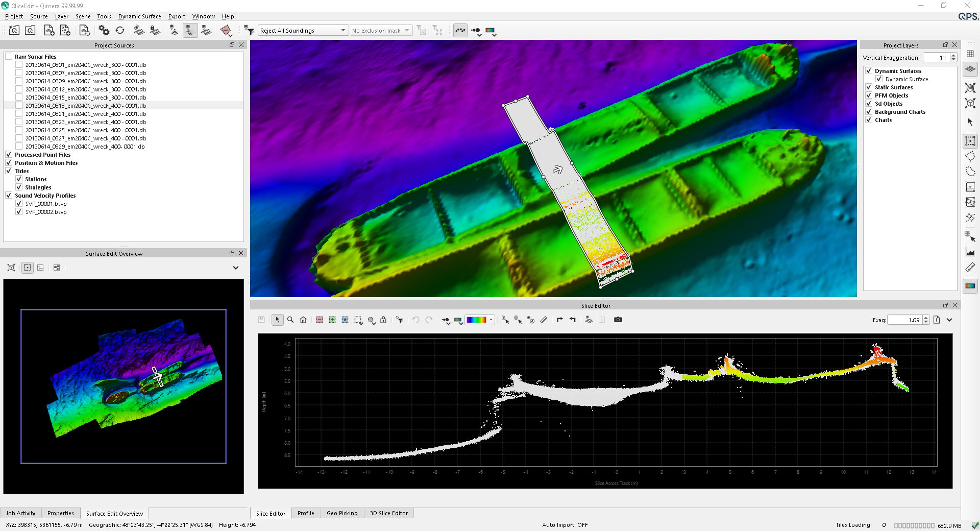Screen dimensions: 980x531
Task: Select the zoom magnifier tool in Slice Editor
Action: click(290, 320)
